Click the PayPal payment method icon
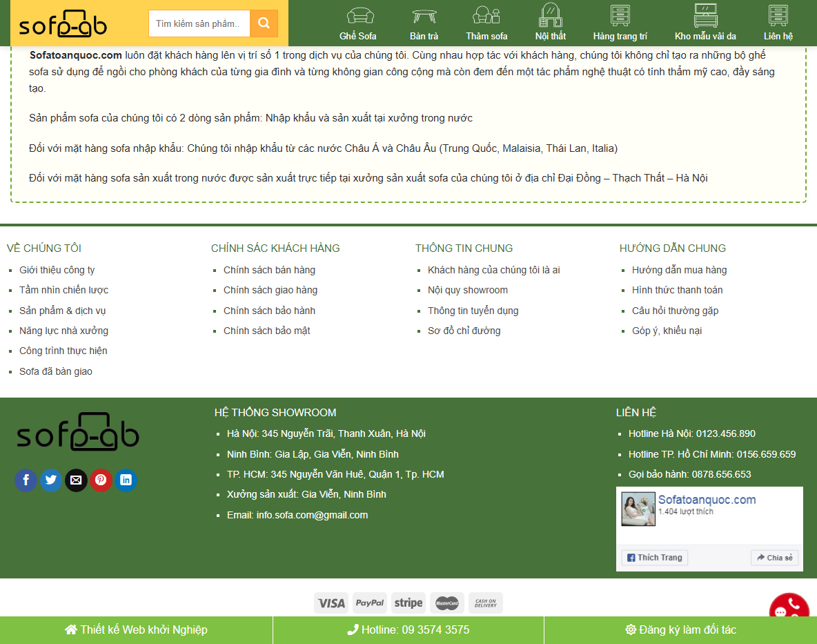Viewport: 817px width, 644px height. (x=370, y=603)
